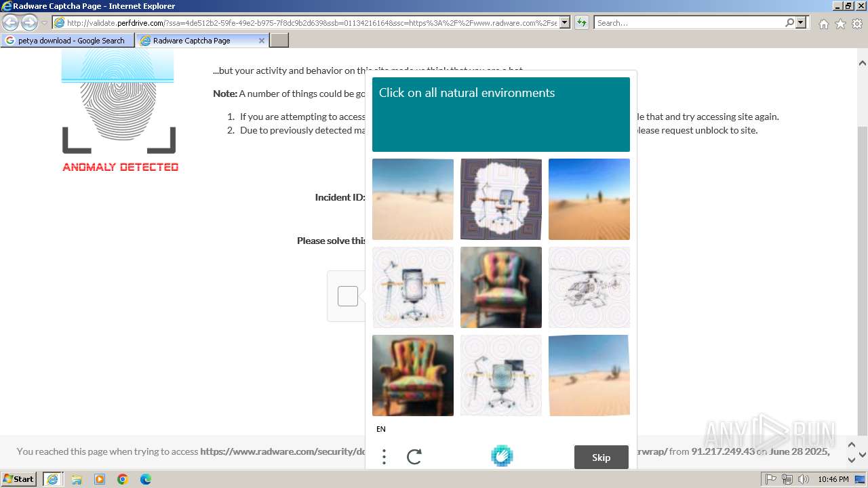868x488 pixels.
Task: Close the Radware Captcha Page tab
Action: coord(262,41)
